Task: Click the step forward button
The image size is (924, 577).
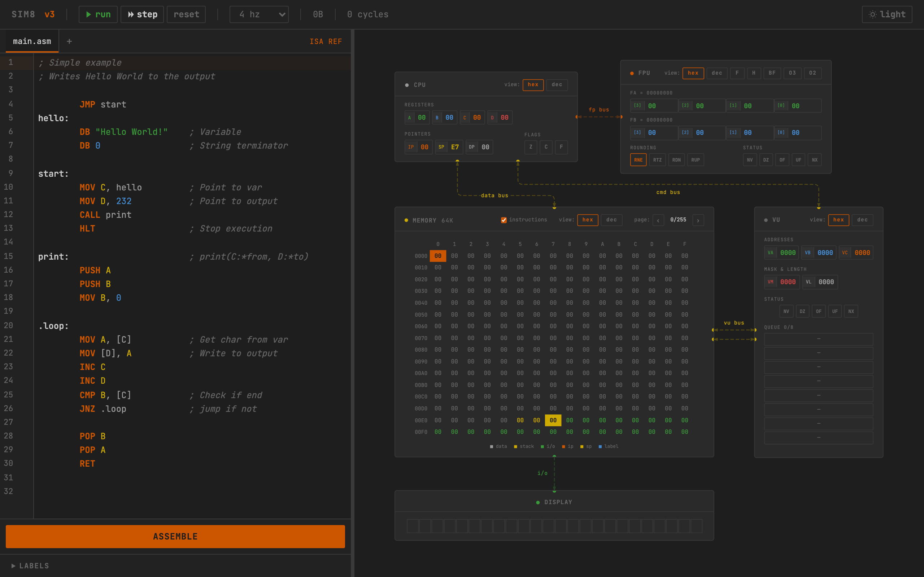Action: 142,14
